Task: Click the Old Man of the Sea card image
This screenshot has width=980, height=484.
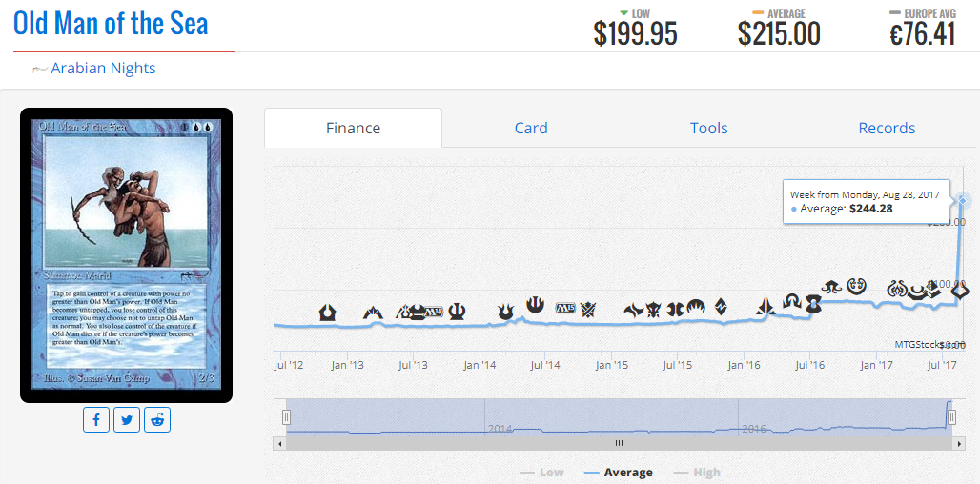Action: click(126, 255)
